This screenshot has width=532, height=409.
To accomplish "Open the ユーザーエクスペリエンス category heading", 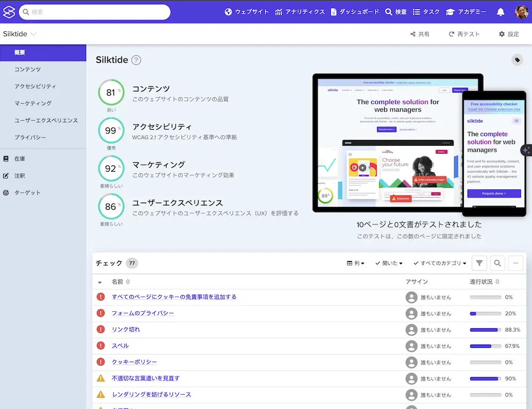I will 178,203.
